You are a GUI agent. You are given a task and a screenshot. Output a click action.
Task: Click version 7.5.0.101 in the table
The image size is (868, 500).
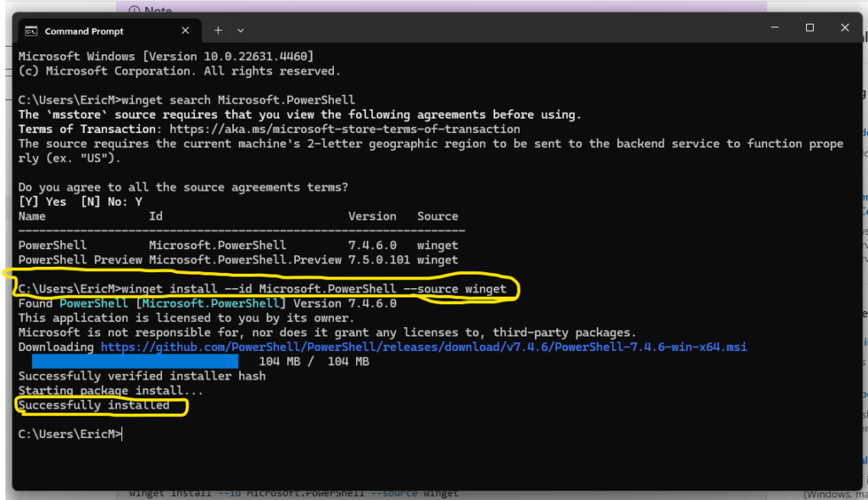pos(379,259)
